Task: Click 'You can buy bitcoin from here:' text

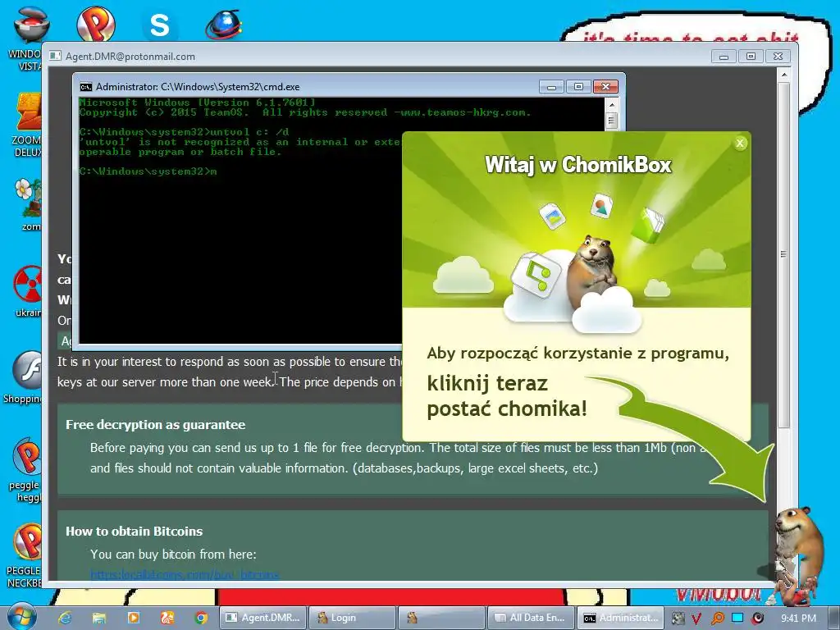Action: point(173,555)
